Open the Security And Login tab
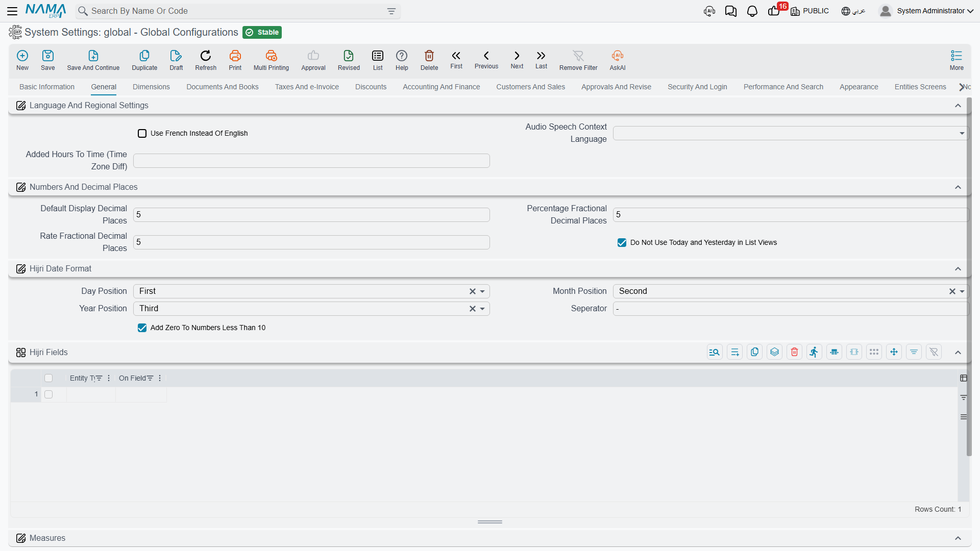Screen dimensions: 980x551 pyautogui.click(x=697, y=87)
